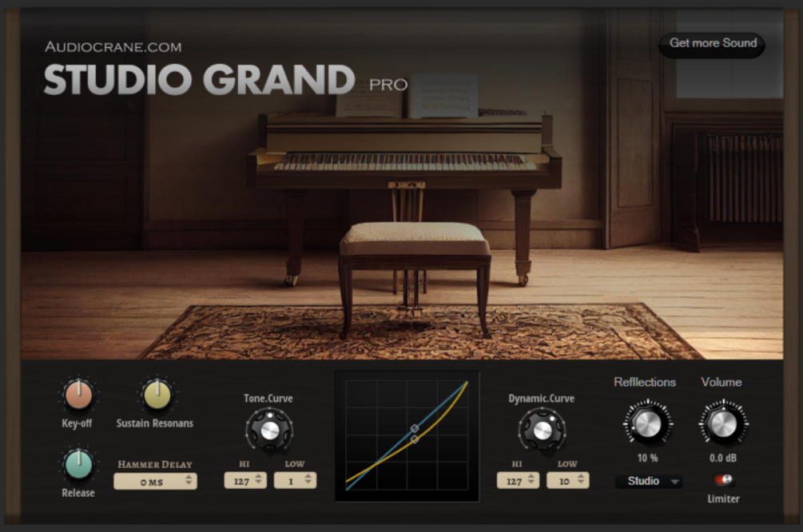Click the Dynamic Curve LOW 10 value

[564, 482]
